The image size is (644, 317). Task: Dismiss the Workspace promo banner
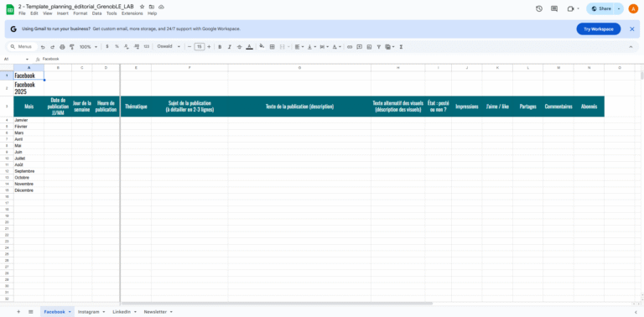(632, 29)
